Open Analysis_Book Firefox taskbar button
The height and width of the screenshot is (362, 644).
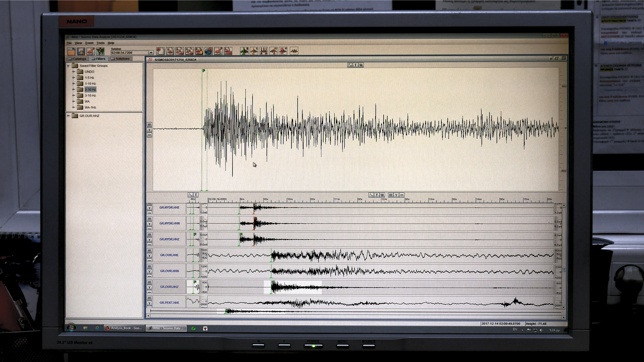tap(124, 328)
